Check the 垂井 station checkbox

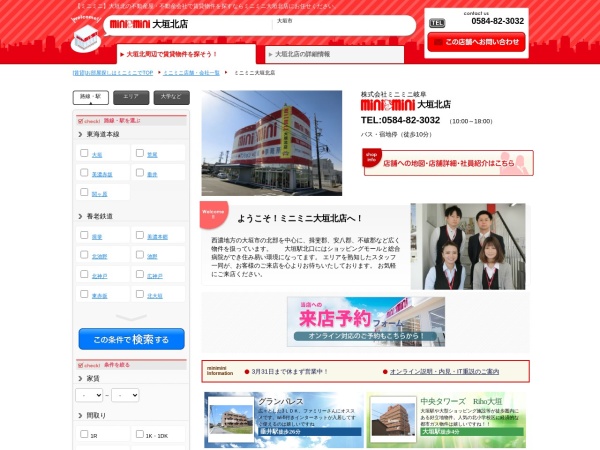pos(140,173)
